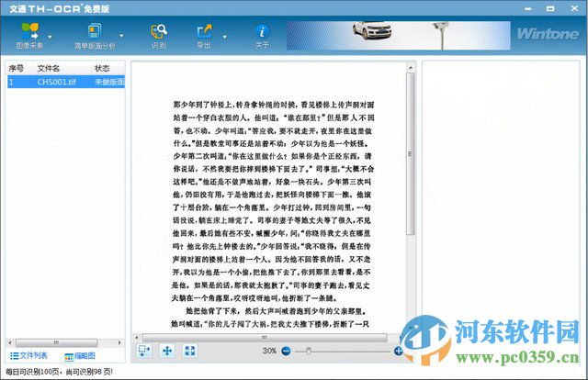The width and height of the screenshot is (588, 380).
Task: Select file row CHS001.tif
Action: (66, 82)
